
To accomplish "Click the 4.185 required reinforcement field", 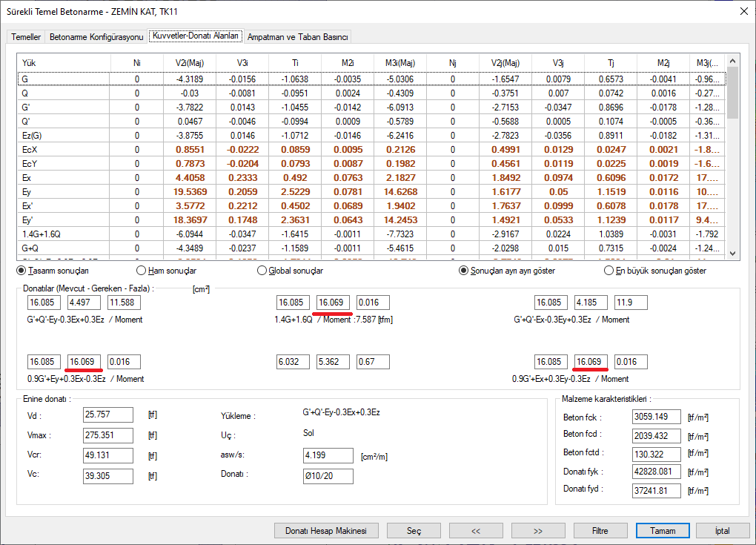I will point(591,303).
